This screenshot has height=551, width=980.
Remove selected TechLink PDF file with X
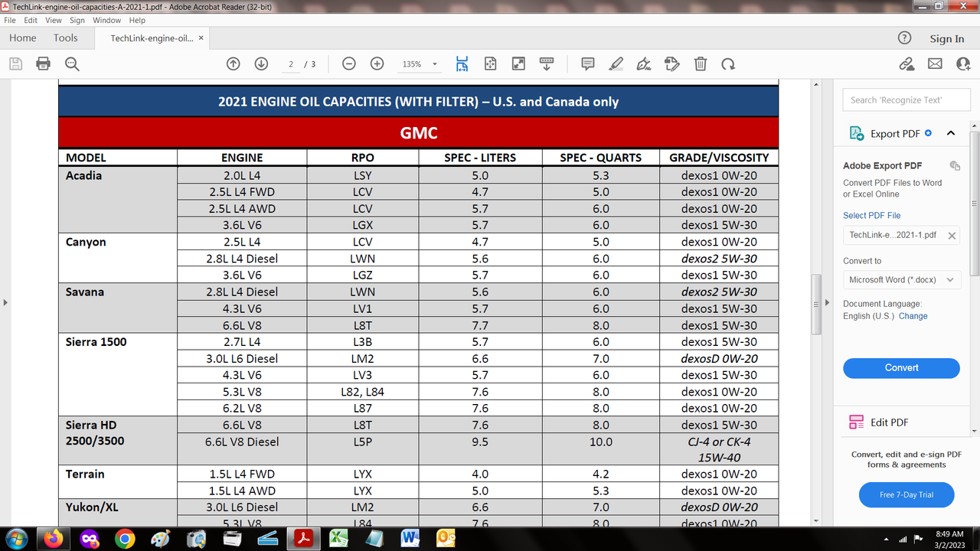coord(952,236)
